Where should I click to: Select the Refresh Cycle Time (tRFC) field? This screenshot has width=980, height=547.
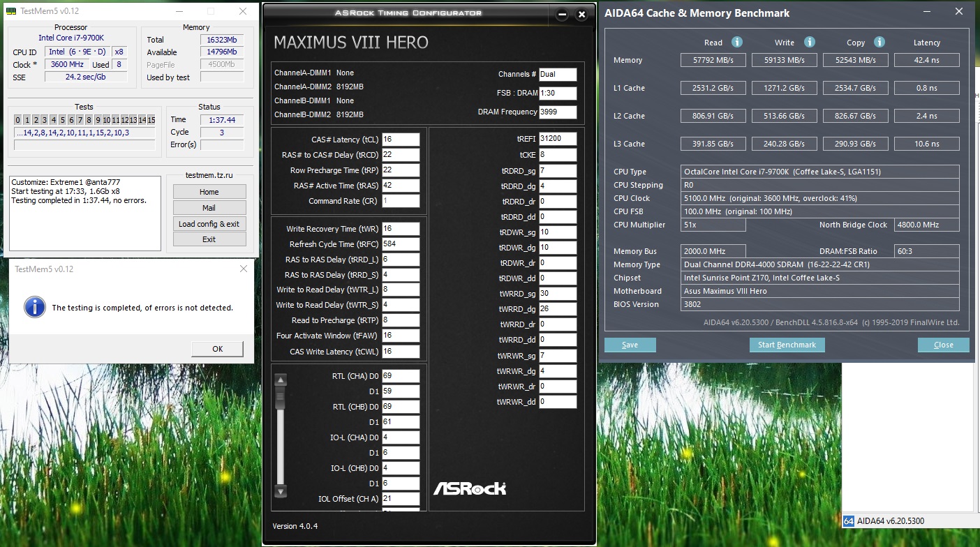[401, 244]
